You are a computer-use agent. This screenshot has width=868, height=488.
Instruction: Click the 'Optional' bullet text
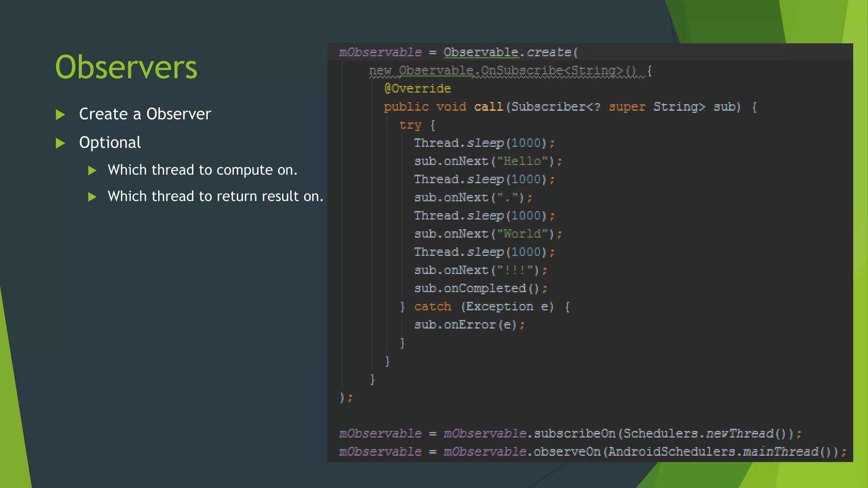coord(110,143)
